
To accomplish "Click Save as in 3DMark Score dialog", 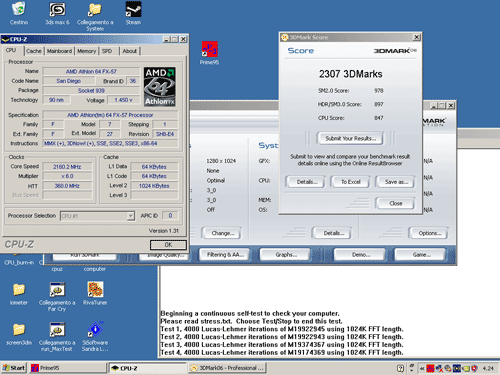I will click(396, 182).
